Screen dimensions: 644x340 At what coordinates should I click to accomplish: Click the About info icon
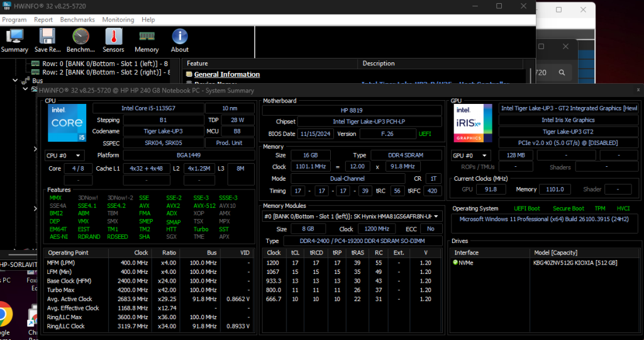[x=179, y=37]
